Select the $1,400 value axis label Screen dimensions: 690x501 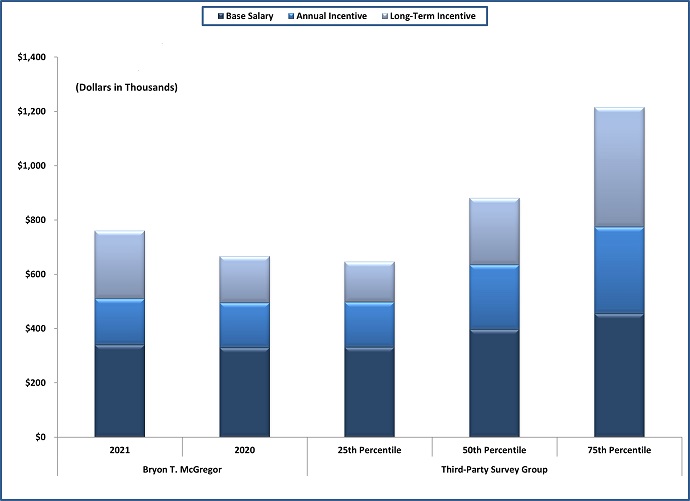point(31,57)
